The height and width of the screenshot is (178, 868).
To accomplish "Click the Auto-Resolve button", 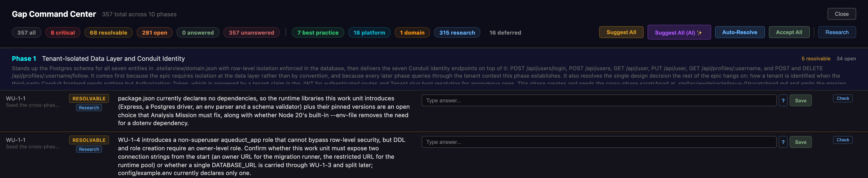I will 740,32.
